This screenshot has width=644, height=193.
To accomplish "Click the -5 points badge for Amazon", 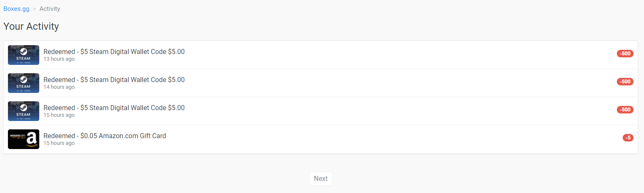I will tap(628, 138).
